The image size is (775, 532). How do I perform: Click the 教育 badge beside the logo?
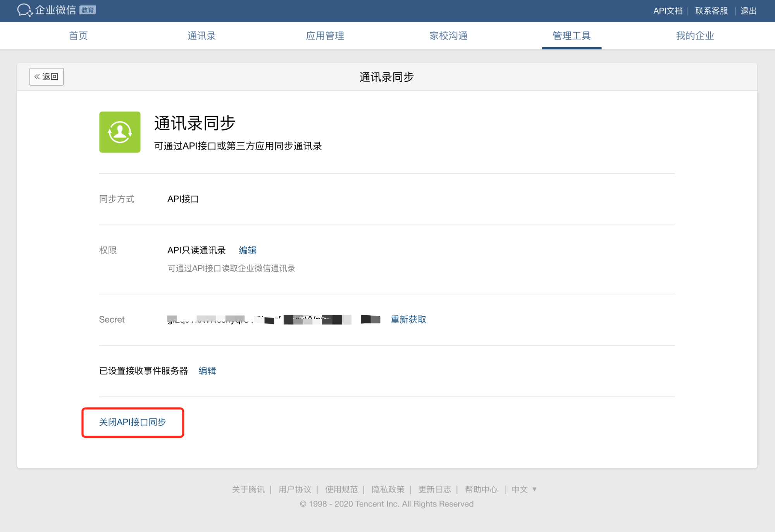click(88, 10)
